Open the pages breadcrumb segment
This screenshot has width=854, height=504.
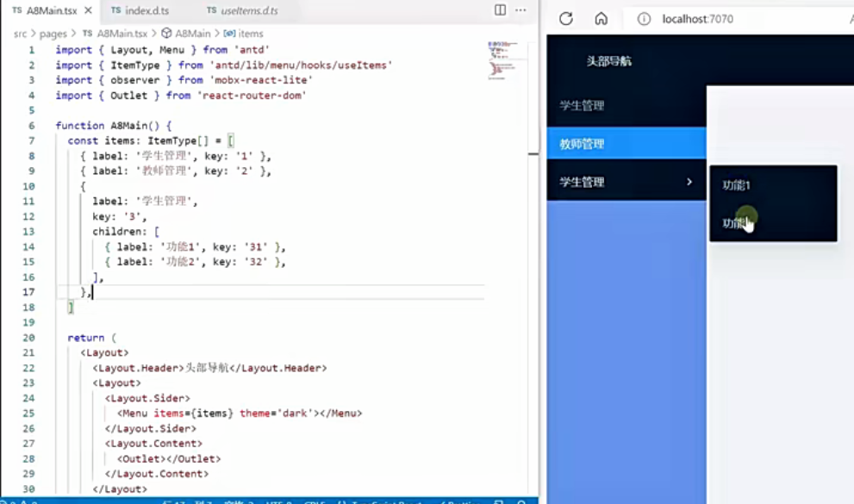(53, 34)
